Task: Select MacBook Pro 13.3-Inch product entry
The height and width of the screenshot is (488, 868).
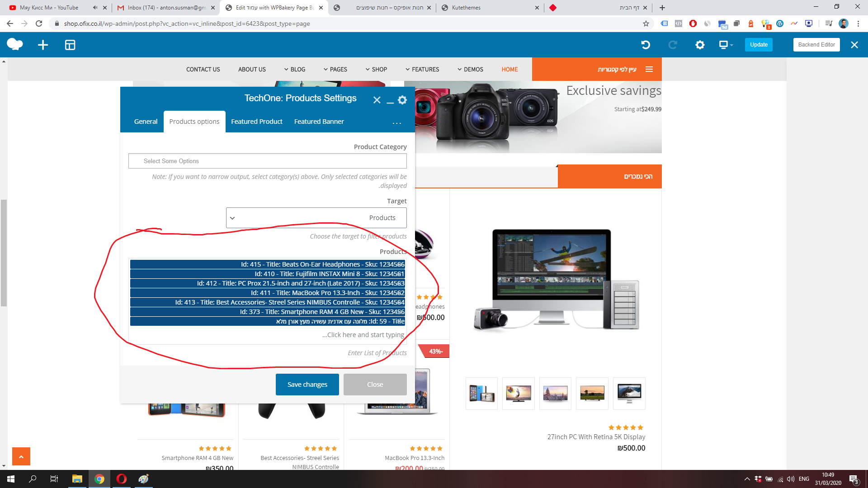Action: 268,293
